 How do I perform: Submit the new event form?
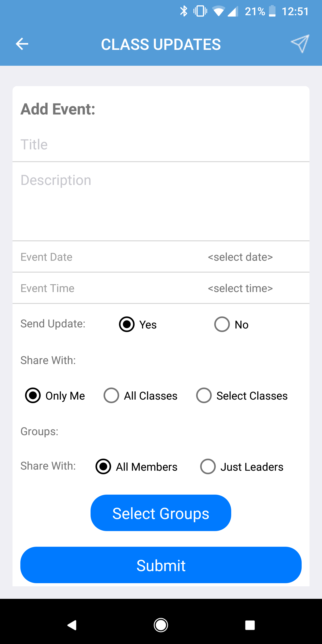[x=161, y=565]
